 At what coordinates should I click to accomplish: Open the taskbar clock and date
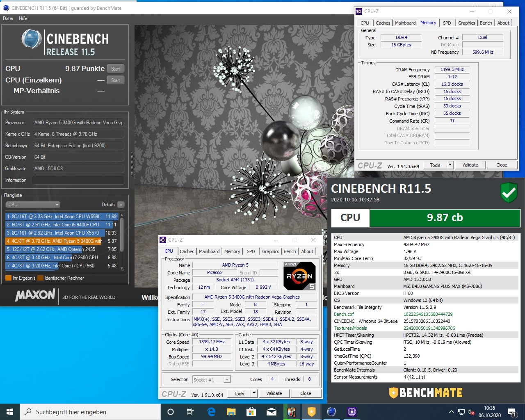coord(489,412)
